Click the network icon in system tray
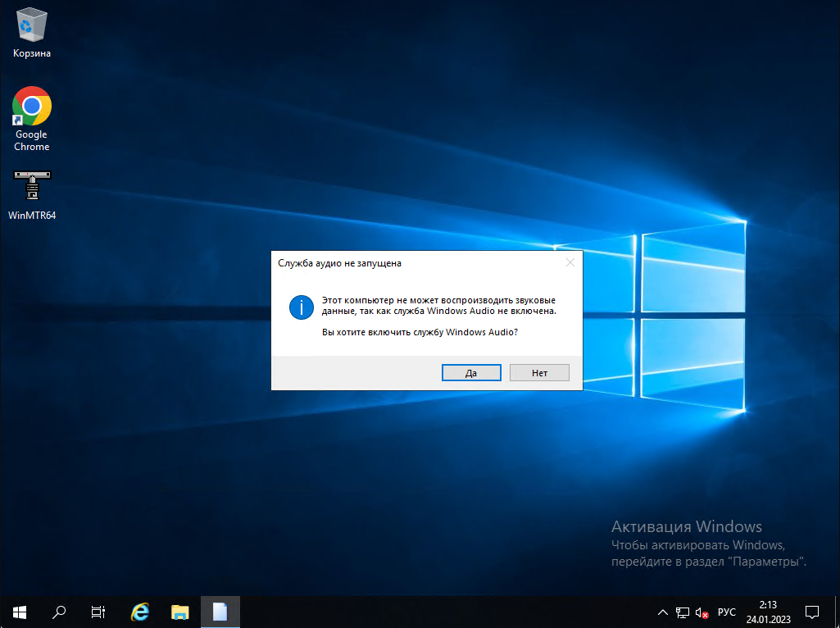This screenshot has width=840, height=628. [x=683, y=612]
